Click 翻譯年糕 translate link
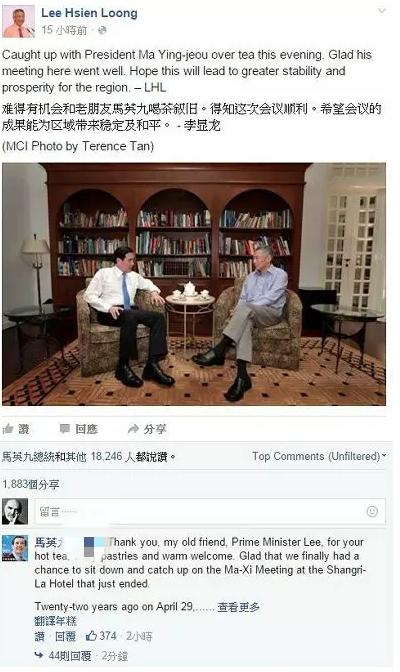Image resolution: width=400 pixels, height=672 pixels. [55, 621]
